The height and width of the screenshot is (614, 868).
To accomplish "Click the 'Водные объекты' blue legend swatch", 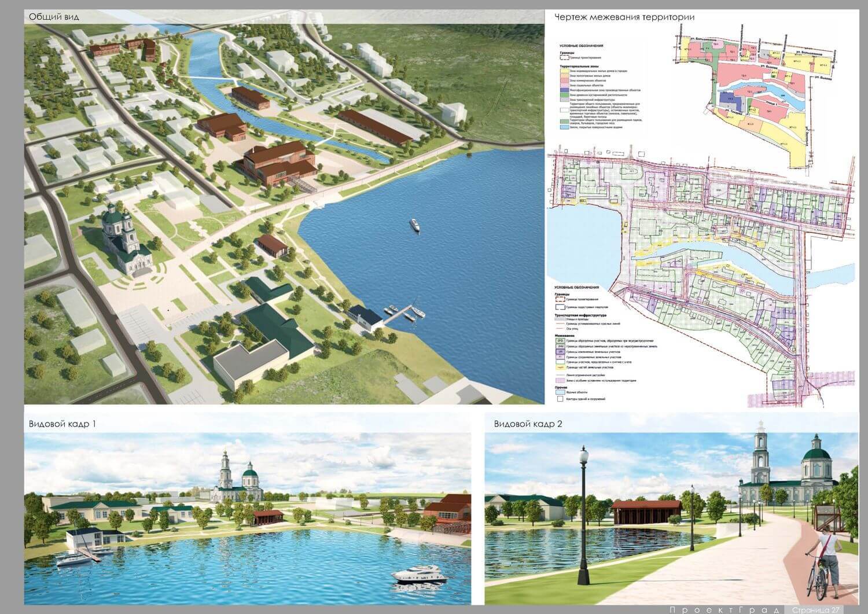I will click(560, 392).
